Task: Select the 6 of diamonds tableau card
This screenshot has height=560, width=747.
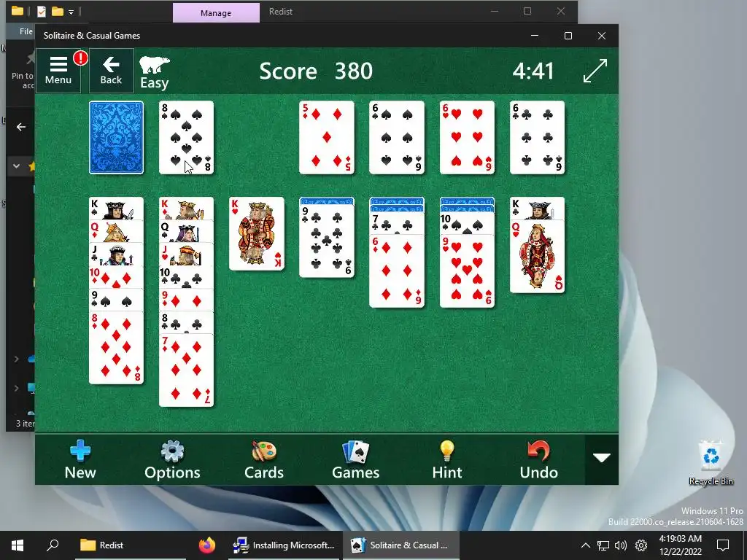Action: [396, 271]
